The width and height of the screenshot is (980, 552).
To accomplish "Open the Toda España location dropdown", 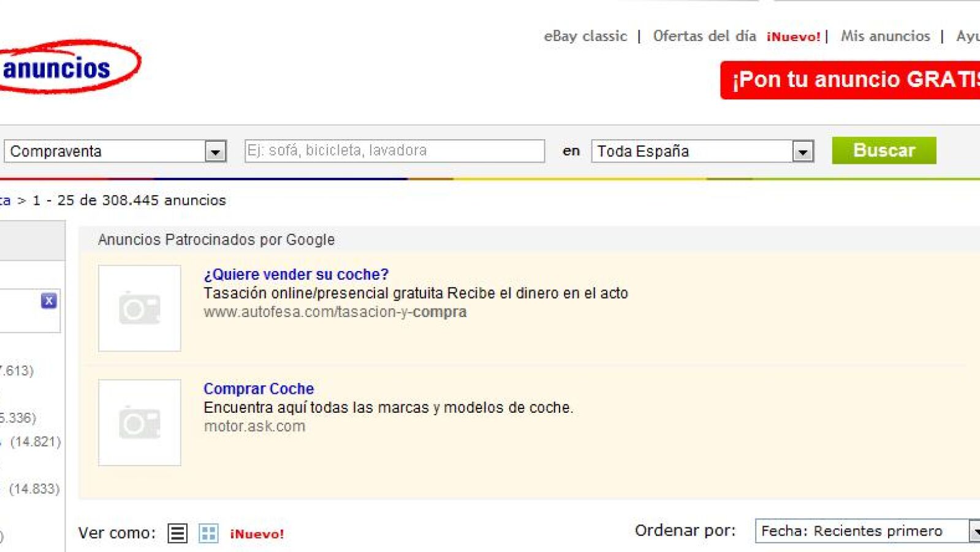I will 802,151.
